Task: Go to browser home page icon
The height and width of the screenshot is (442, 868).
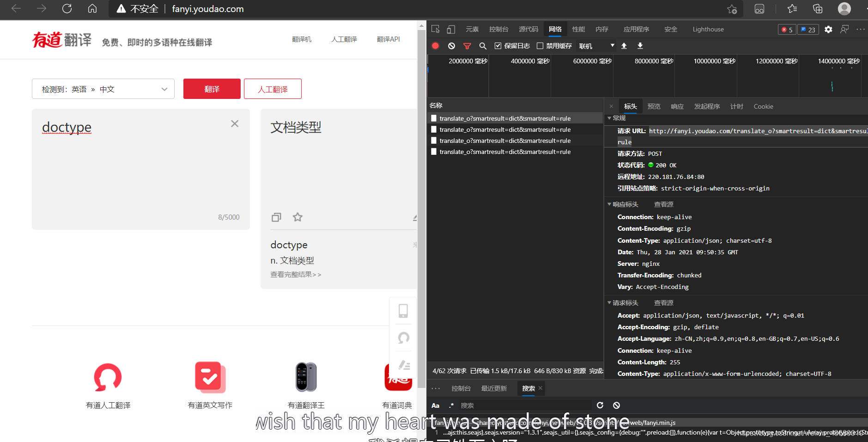Action: point(92,8)
